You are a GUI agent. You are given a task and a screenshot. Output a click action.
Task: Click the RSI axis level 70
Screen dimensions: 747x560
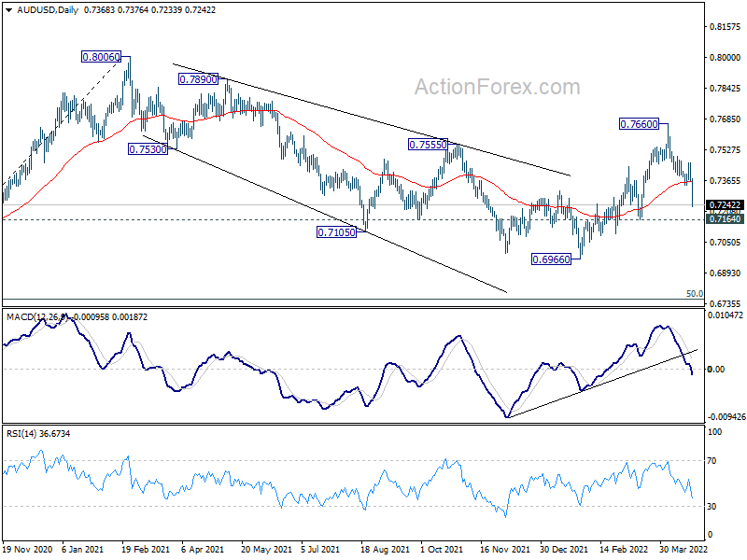point(712,461)
